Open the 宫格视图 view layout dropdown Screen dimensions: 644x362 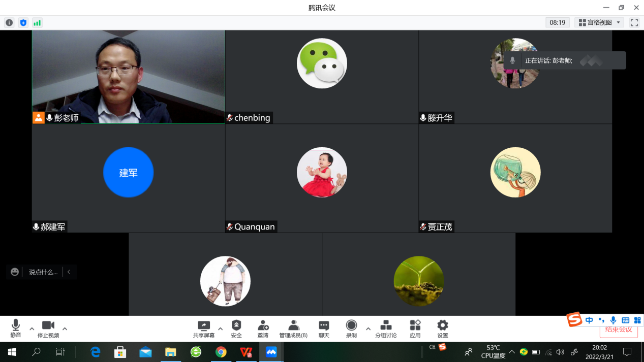tap(599, 22)
